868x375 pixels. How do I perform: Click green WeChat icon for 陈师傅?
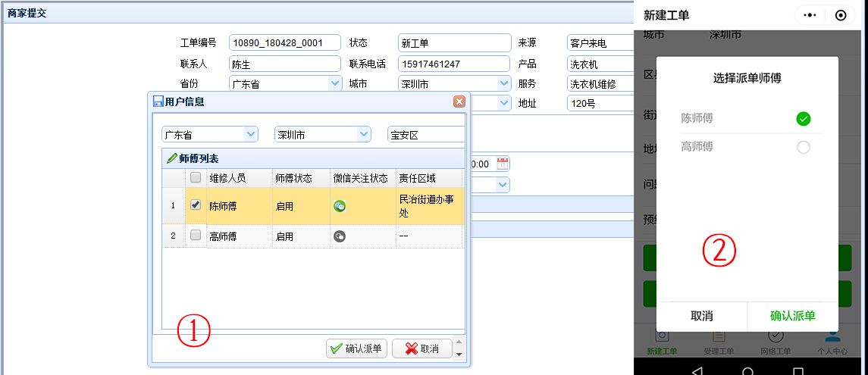click(x=340, y=206)
